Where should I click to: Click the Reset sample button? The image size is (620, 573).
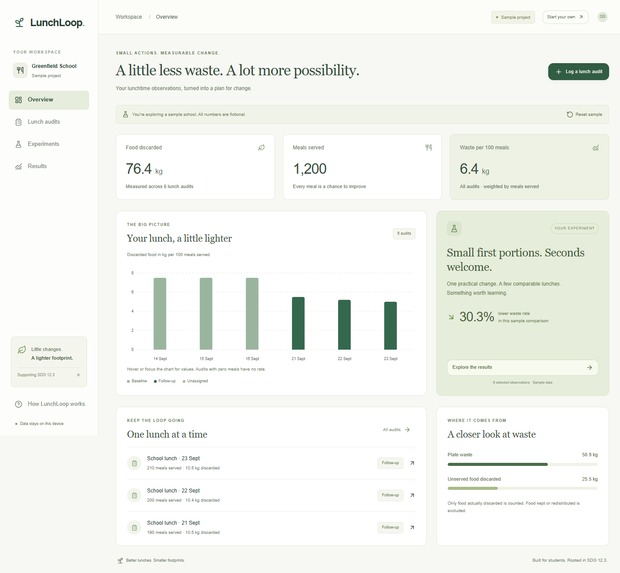(x=584, y=114)
